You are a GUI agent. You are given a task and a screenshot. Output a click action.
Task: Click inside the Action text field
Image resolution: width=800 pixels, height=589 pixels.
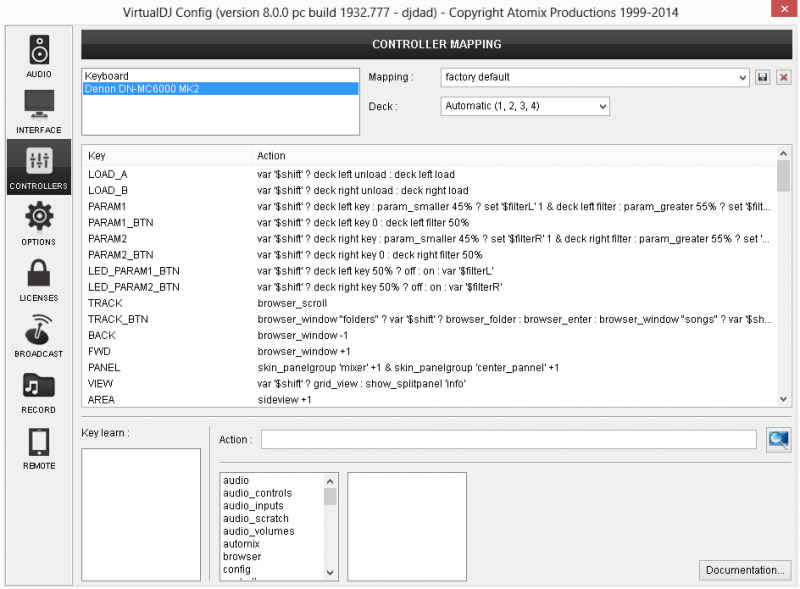click(x=509, y=439)
